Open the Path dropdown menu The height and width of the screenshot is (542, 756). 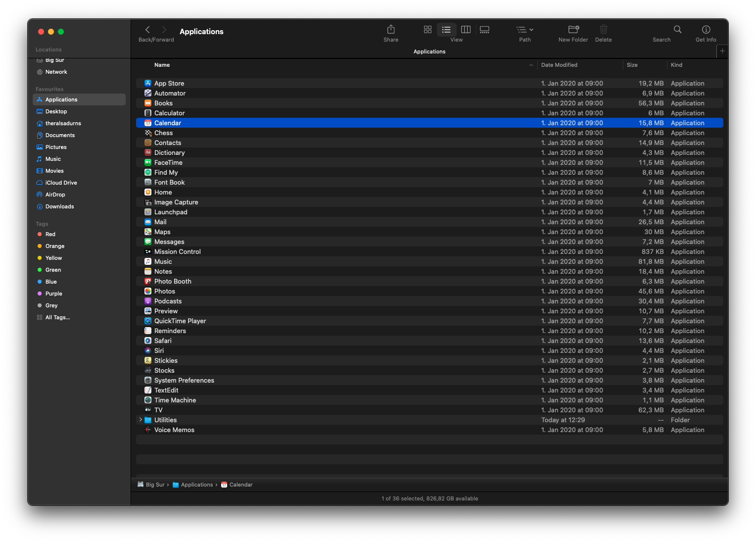pyautogui.click(x=525, y=30)
